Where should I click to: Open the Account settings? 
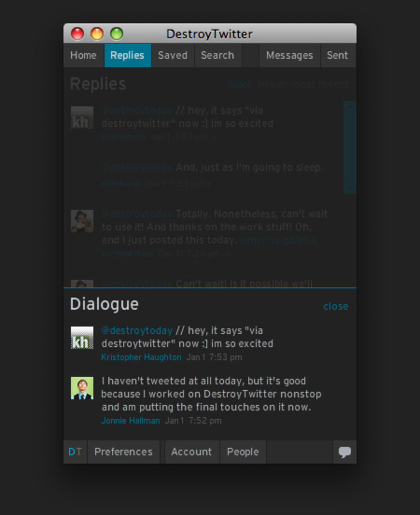pos(192,452)
